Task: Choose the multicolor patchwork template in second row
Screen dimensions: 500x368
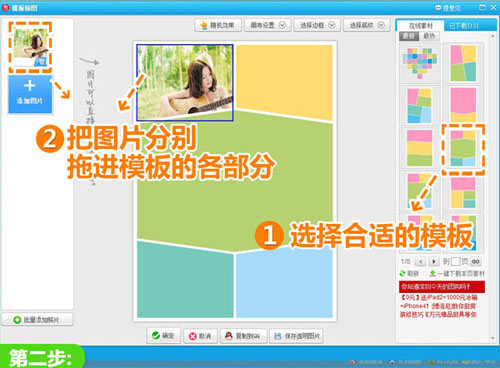Action: pyautogui.click(x=420, y=105)
